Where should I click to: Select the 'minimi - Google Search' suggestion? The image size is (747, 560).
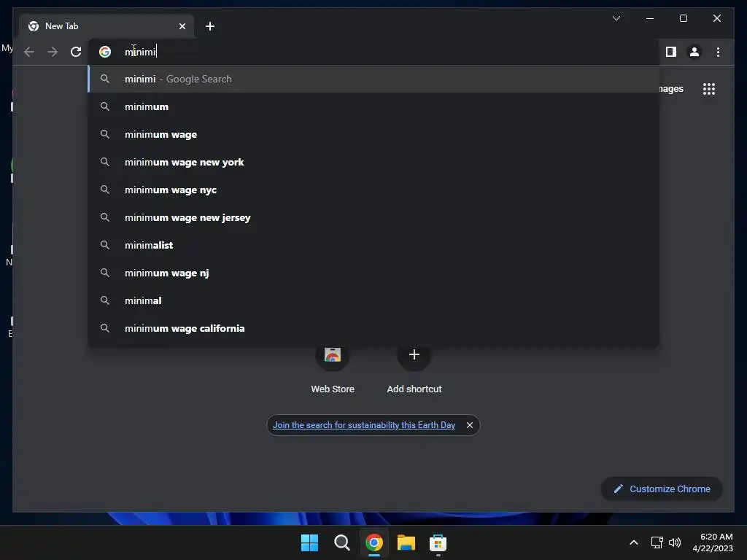374,79
